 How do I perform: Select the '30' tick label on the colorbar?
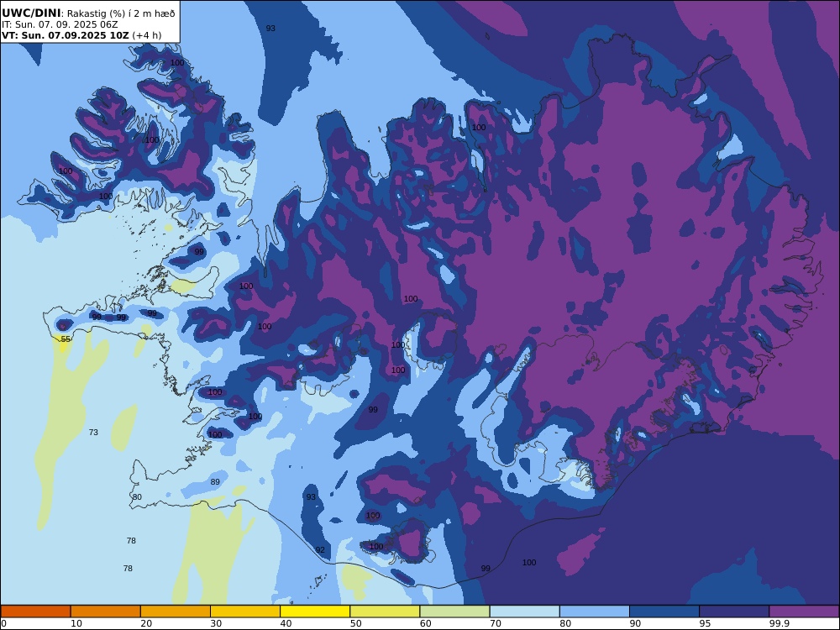216,623
